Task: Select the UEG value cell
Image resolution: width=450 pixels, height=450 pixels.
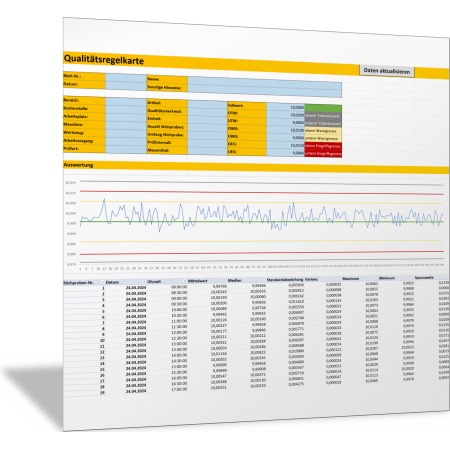Action: coord(285,153)
